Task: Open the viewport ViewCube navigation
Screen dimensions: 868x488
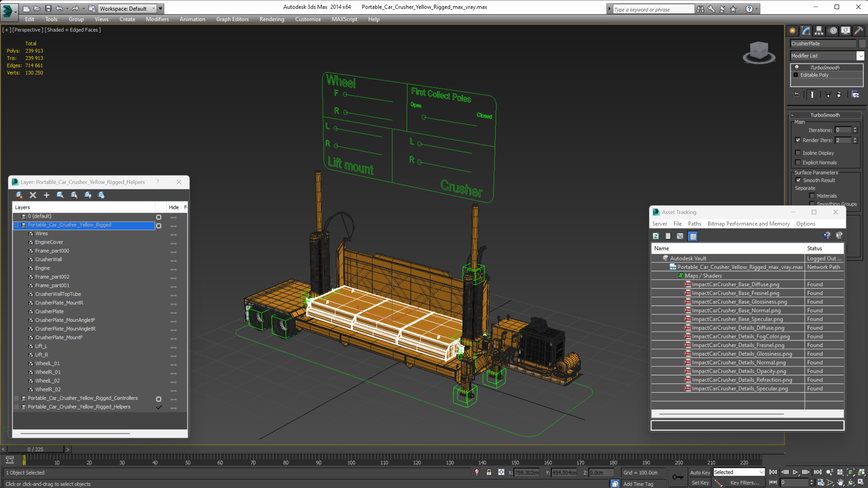Action: tap(759, 53)
